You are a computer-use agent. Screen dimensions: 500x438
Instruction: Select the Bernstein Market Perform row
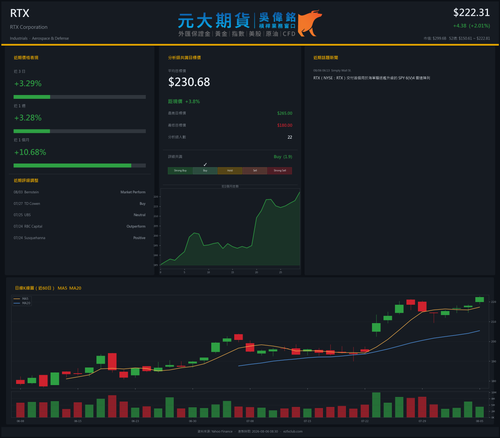pyautogui.click(x=79, y=192)
